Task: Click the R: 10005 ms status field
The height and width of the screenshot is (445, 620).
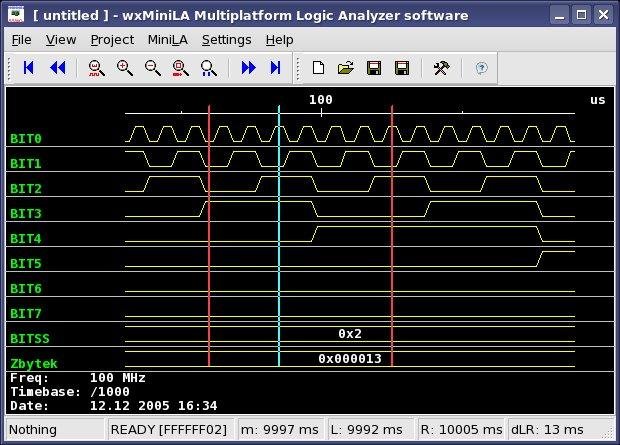Action: (461, 430)
